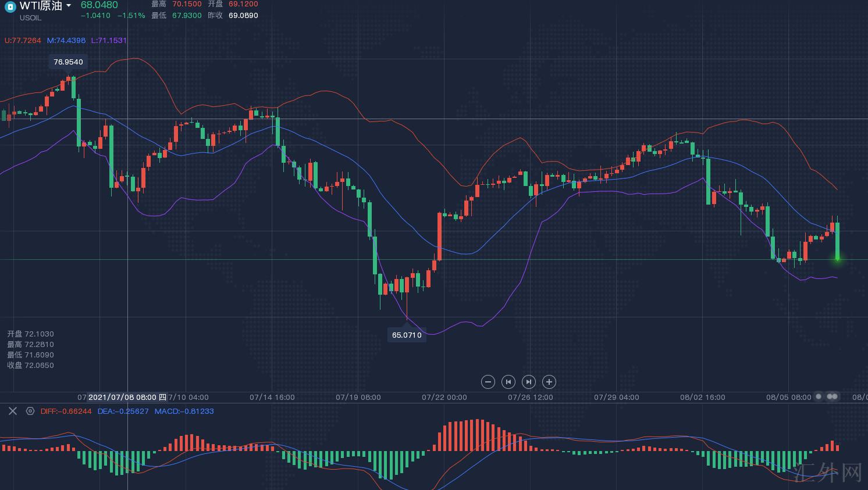868x490 pixels.
Task: Click the WTI crude oil logo icon
Action: (x=10, y=7)
